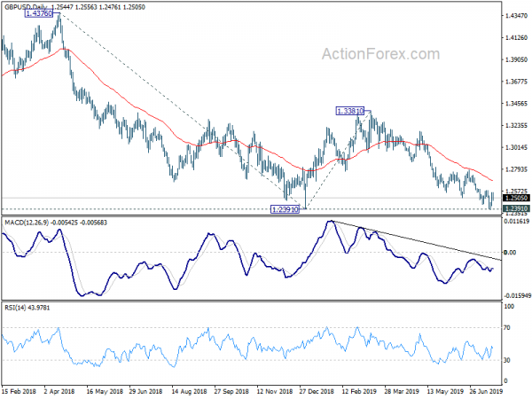Click the 28 Mar 2019 date label
Viewport: 532px width, 399px height.
click(402, 391)
